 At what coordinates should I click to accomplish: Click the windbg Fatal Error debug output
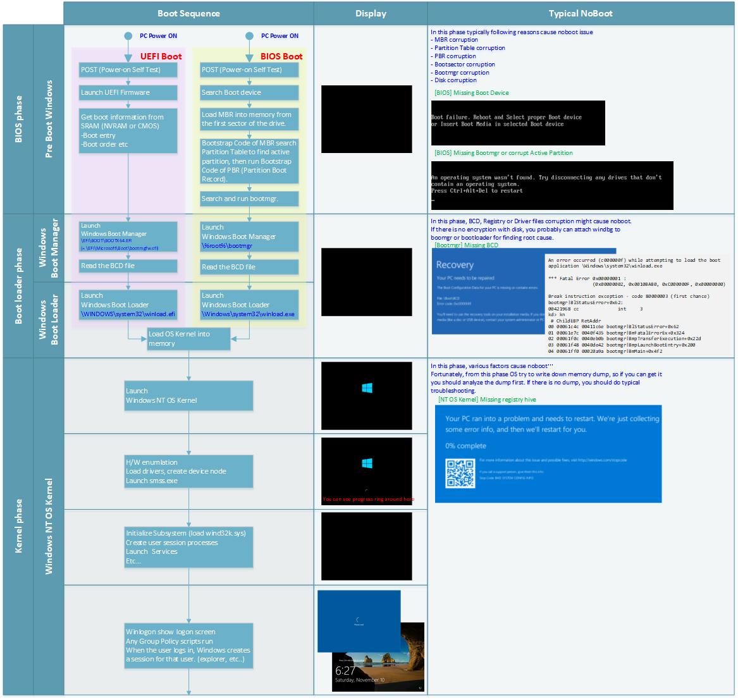click(639, 305)
